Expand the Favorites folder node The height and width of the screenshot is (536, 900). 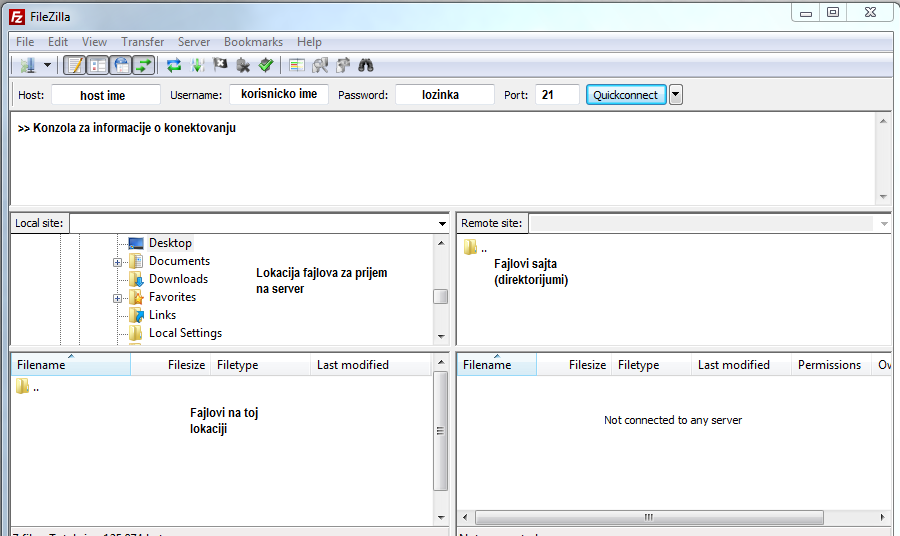tap(117, 298)
